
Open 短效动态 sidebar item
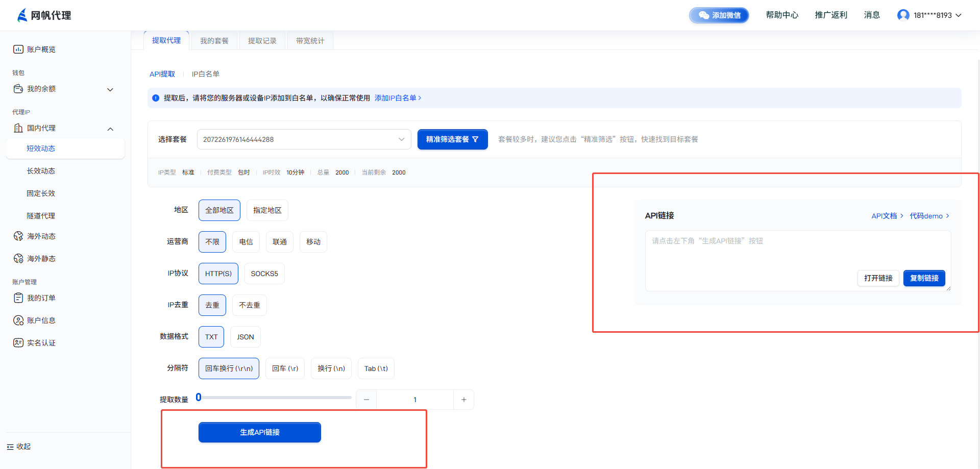(x=65, y=149)
